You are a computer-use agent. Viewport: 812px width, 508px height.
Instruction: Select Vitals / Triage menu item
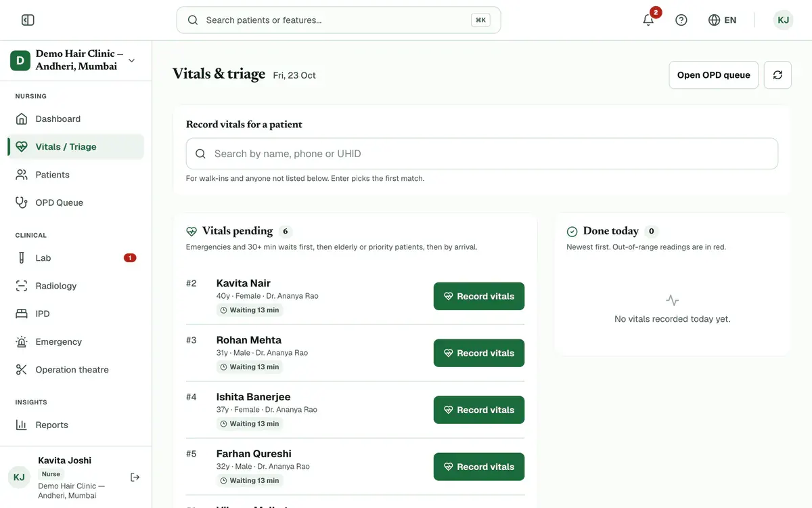coord(76,147)
